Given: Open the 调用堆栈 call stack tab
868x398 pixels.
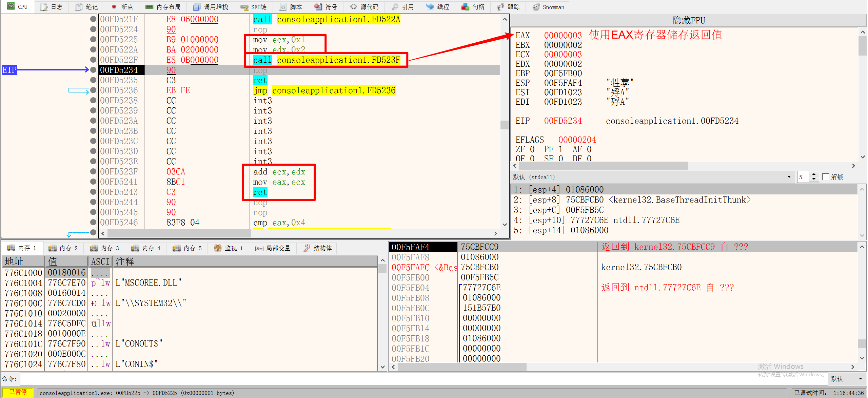Looking at the screenshot, I should (210, 7).
